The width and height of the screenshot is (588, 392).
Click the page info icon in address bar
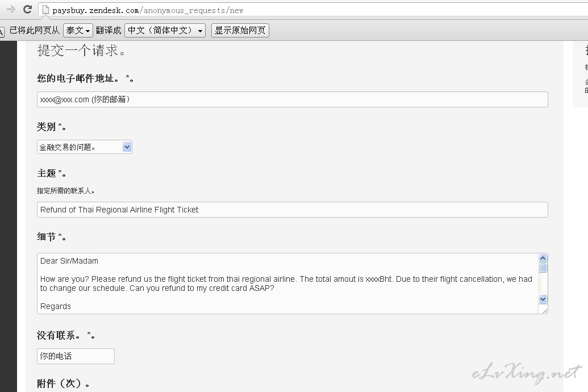[x=45, y=10]
